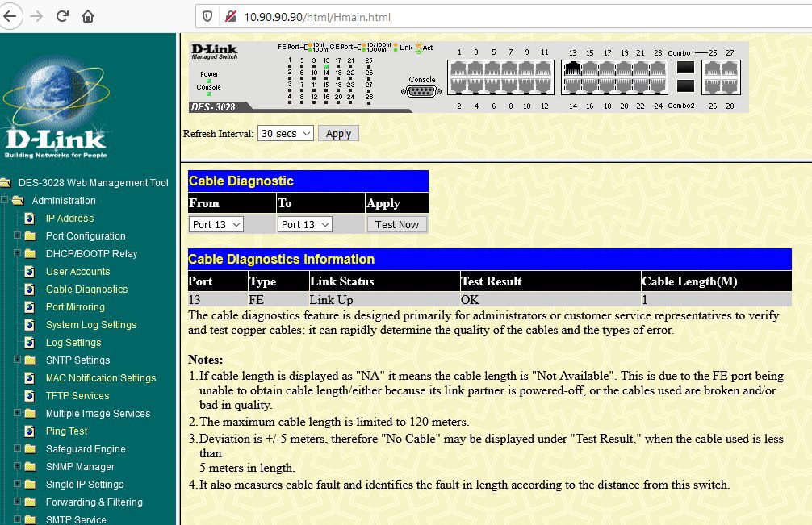
Task: Click the insecure connection lock icon
Action: (231, 17)
